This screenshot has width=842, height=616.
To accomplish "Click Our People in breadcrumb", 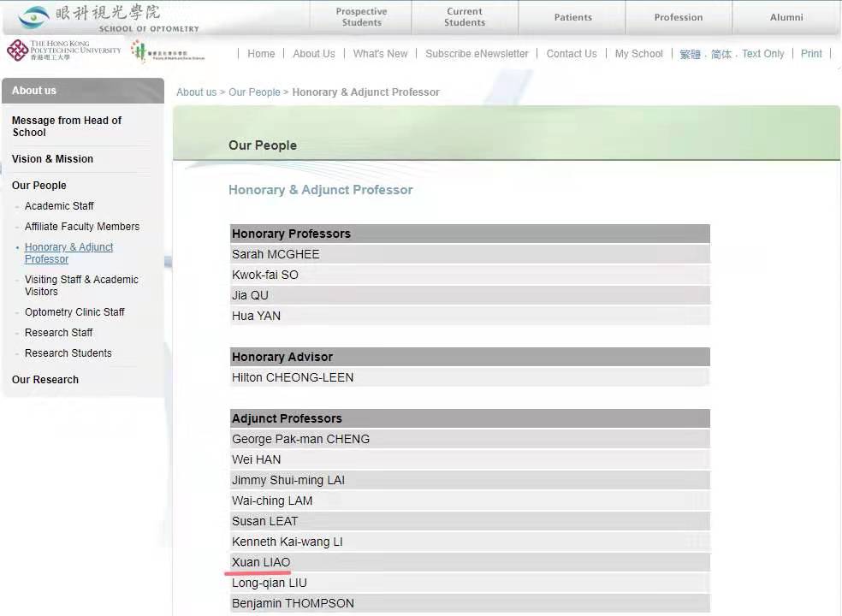I will click(x=254, y=92).
